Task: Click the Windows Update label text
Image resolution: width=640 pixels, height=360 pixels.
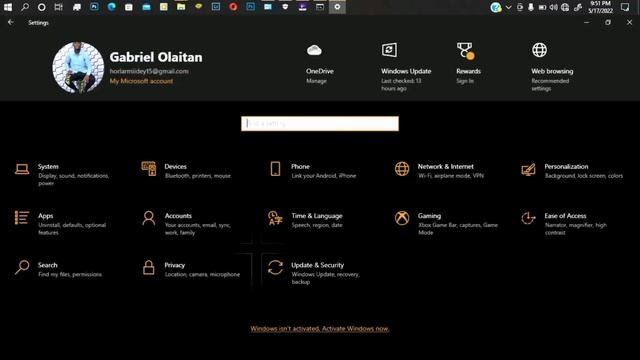Action: pos(406,71)
